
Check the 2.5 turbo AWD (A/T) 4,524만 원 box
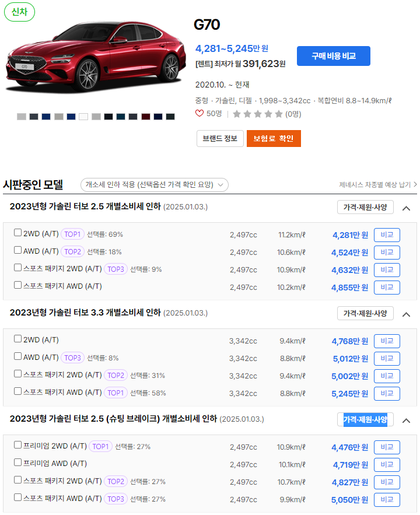tap(17, 250)
